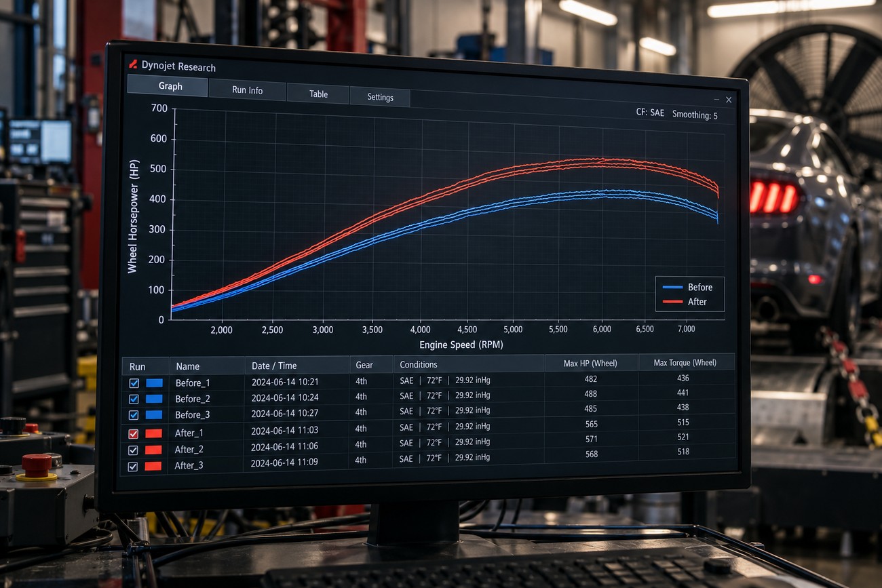Click the 2024-06-14 11:03 timestamp
Screen dimensions: 882x588
[284, 431]
